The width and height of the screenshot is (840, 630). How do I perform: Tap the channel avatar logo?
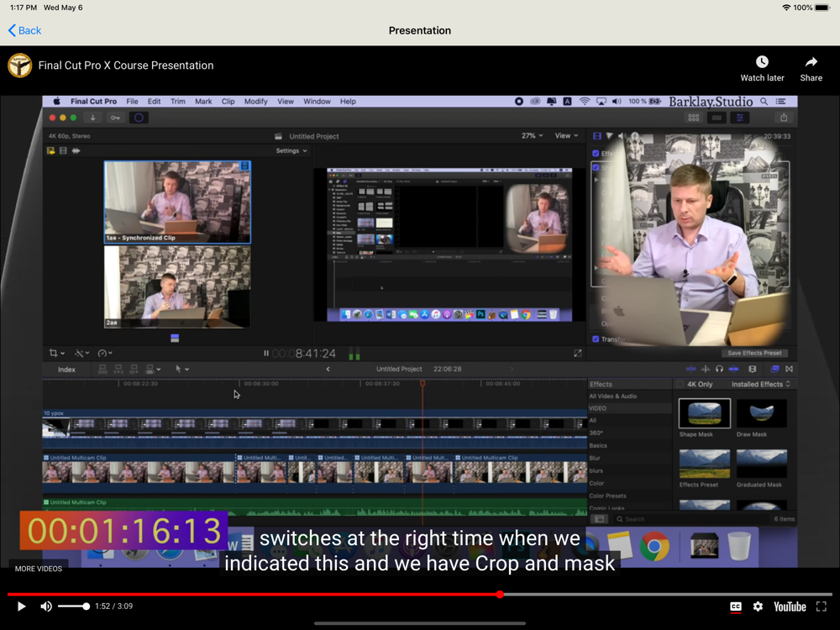(20, 66)
